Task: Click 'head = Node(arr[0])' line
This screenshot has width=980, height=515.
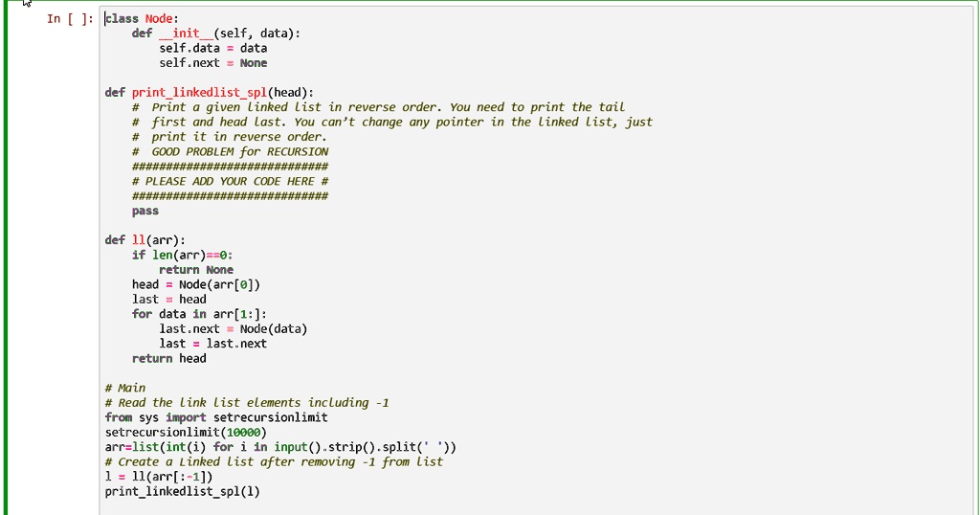Action: (195, 284)
